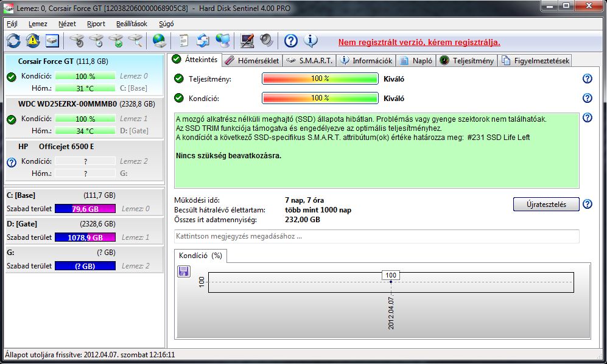Select the WDC WD25EZRX-00MMMB0 disk name
The height and width of the screenshot is (364, 607).
coord(68,103)
